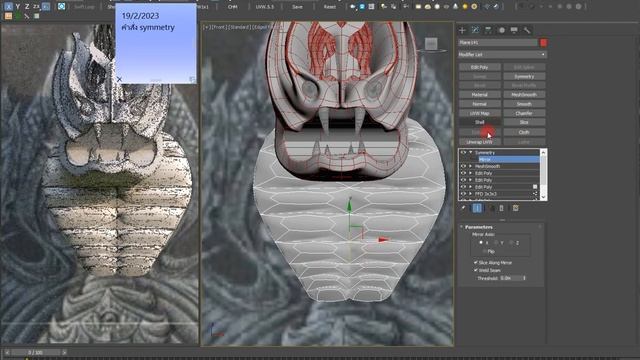Click the Z axis constraint button
The height and width of the screenshot is (360, 640).
click(27, 7)
